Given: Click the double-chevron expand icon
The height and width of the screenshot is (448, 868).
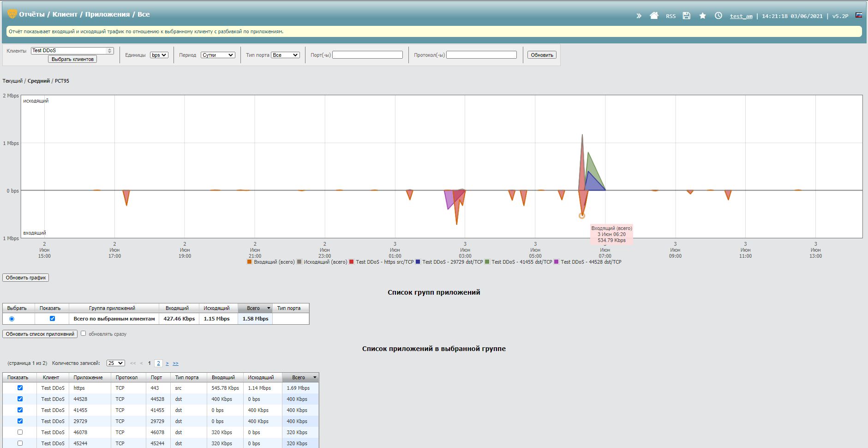Looking at the screenshot, I should pos(639,16).
